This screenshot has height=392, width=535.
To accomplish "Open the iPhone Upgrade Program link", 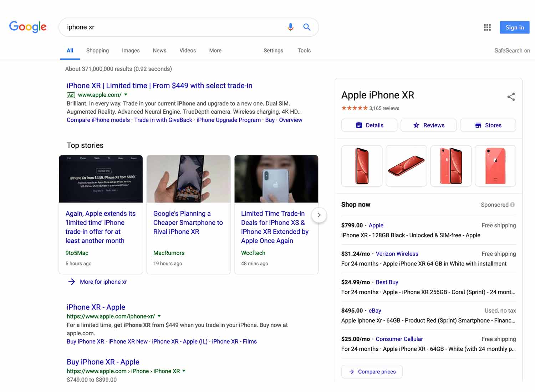I will click(228, 120).
